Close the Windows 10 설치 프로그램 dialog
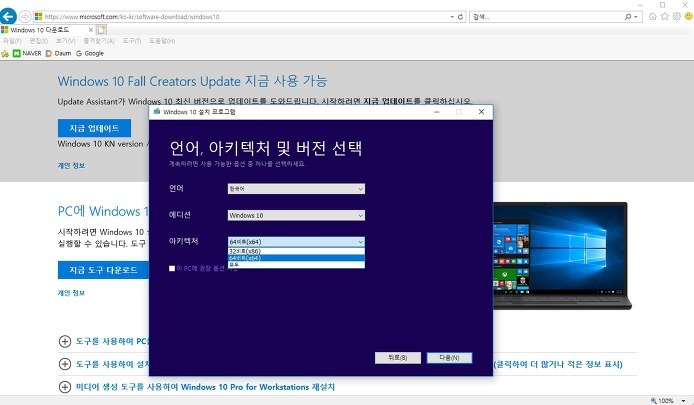The width and height of the screenshot is (694, 405). point(481,112)
